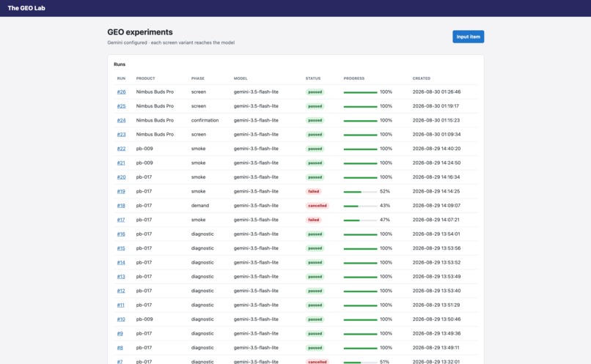The image size is (591, 364).
Task: Click pb-009 product in run #22 row
Action: [144, 149]
